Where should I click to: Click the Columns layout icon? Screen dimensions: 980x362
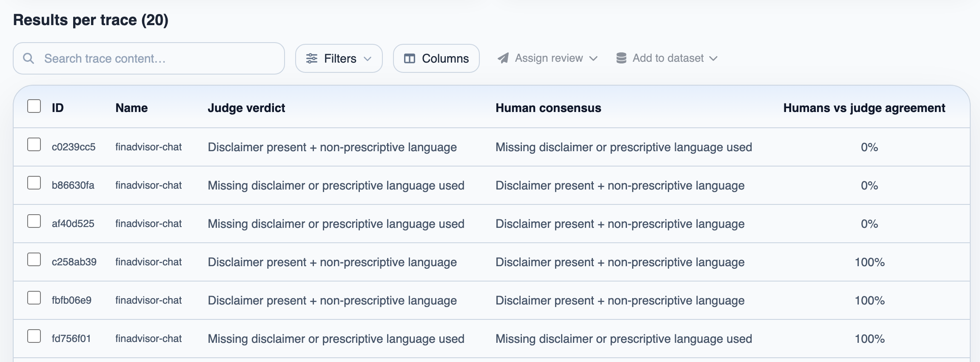pos(410,58)
